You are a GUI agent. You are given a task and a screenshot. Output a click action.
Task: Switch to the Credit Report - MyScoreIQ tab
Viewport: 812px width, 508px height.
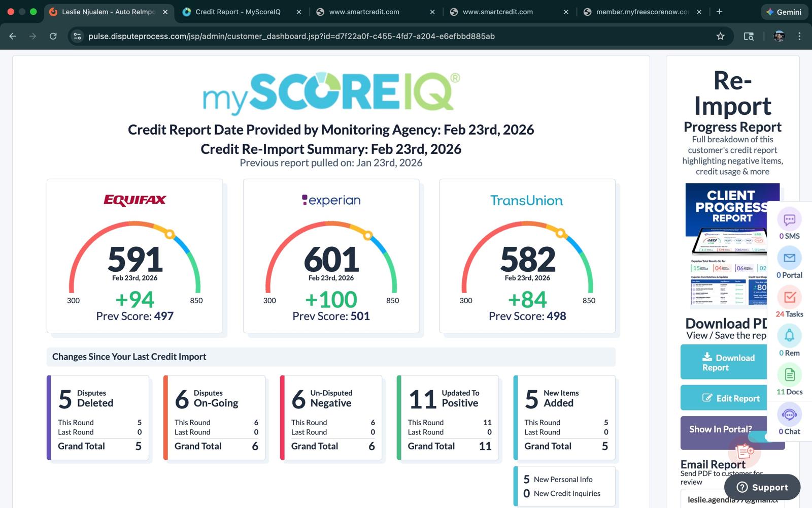[238, 12]
